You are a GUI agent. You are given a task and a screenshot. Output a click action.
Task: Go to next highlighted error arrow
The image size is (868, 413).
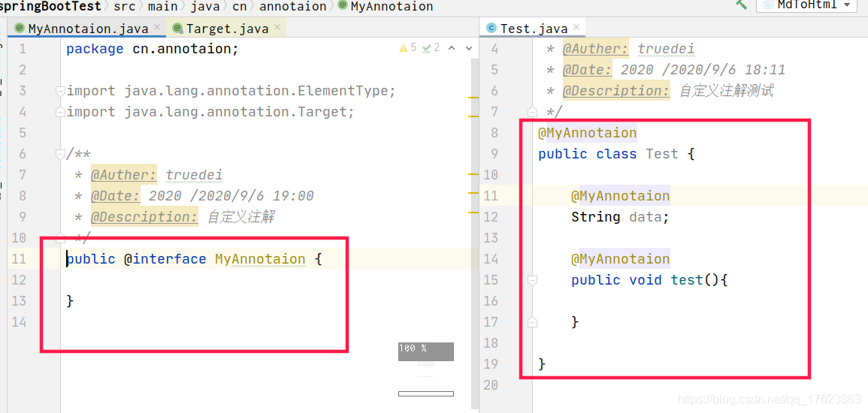pos(469,48)
